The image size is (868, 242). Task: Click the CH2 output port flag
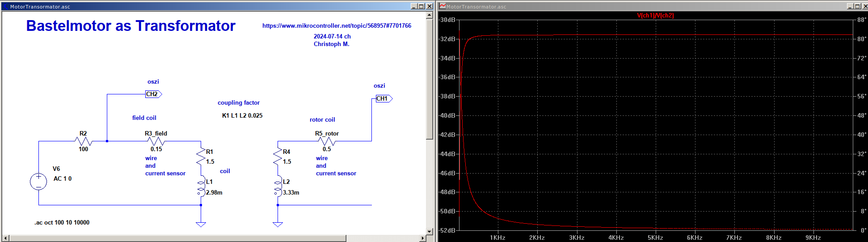(153, 94)
